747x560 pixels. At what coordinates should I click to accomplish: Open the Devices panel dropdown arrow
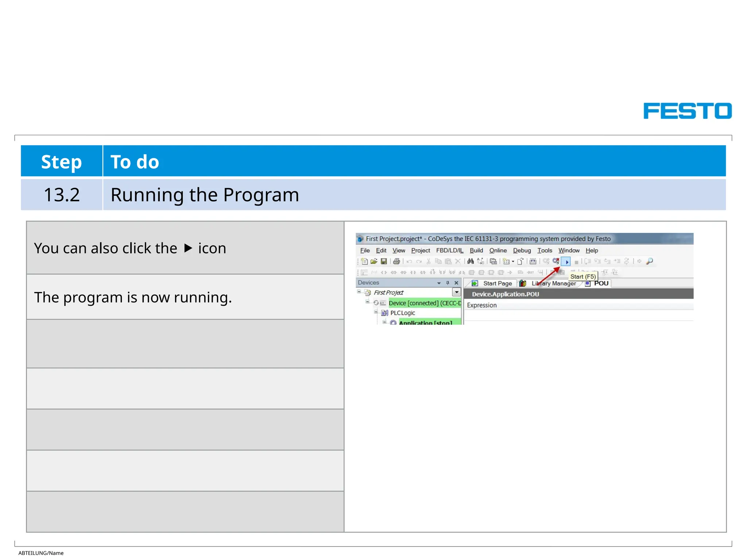click(439, 283)
